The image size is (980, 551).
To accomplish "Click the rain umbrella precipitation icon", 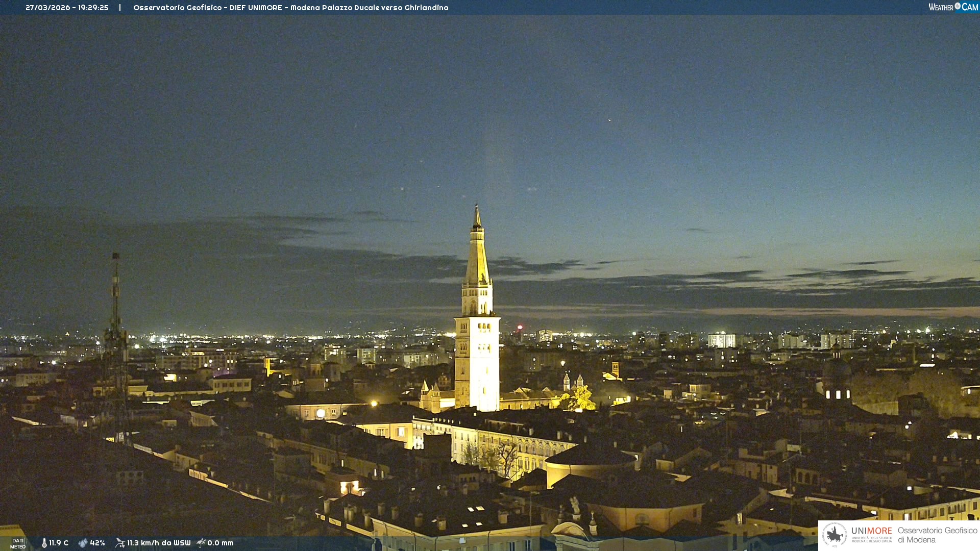I will coord(201,543).
